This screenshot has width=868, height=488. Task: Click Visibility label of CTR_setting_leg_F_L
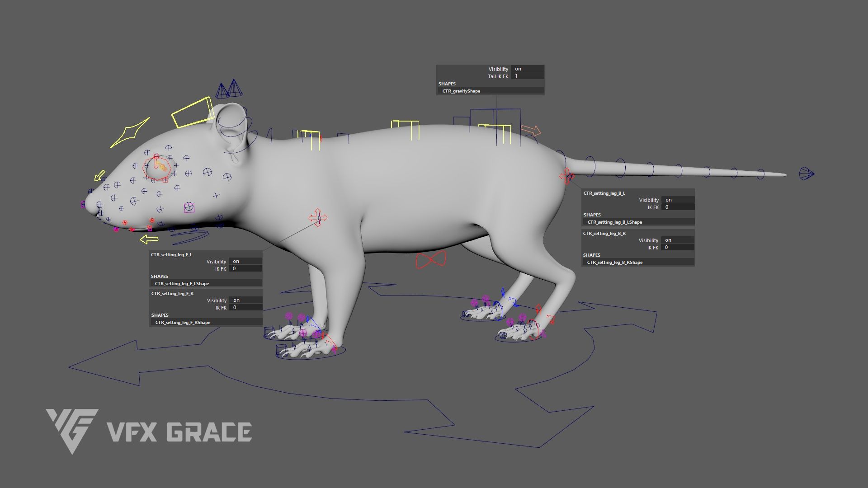click(216, 261)
